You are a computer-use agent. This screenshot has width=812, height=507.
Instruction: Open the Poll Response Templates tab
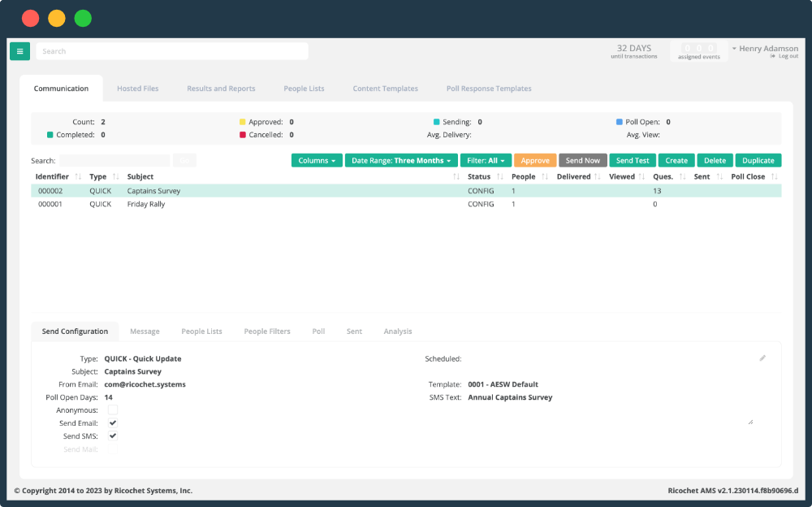click(489, 89)
